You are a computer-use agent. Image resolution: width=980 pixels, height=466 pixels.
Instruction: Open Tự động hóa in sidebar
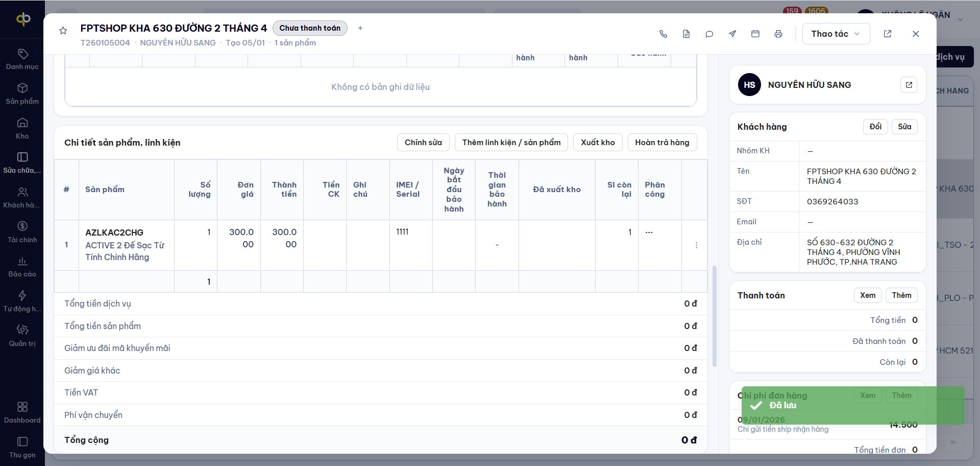(22, 301)
